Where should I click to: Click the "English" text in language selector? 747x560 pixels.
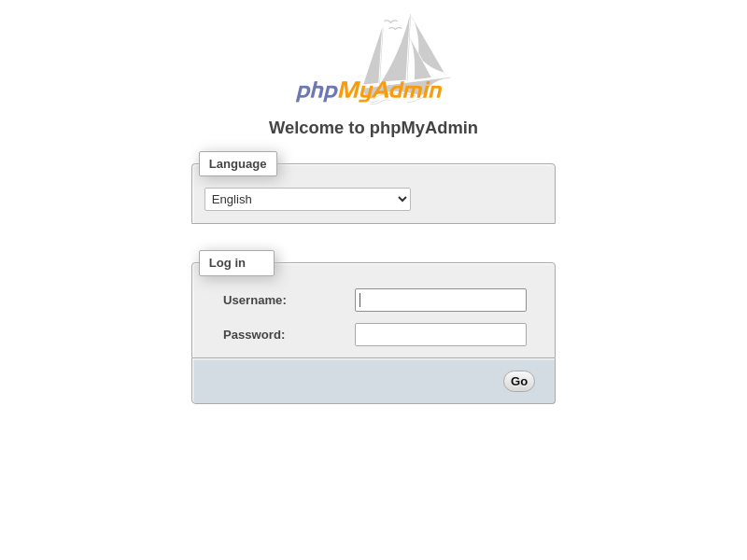(232, 199)
